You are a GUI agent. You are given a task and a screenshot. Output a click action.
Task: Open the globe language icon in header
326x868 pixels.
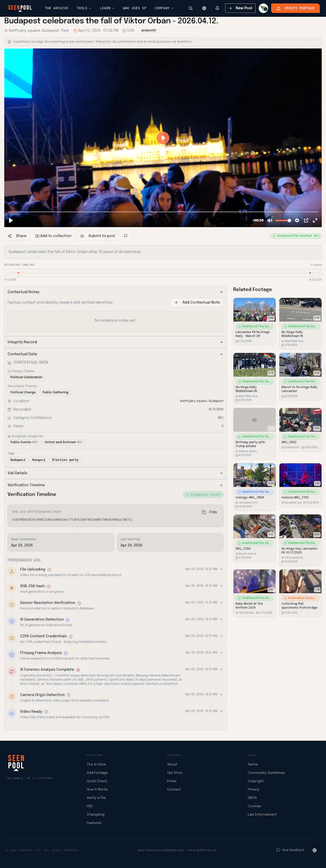click(204, 8)
